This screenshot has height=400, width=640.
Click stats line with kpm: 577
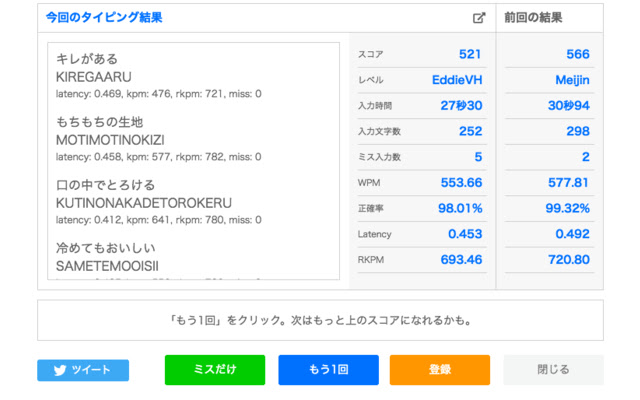(x=158, y=157)
